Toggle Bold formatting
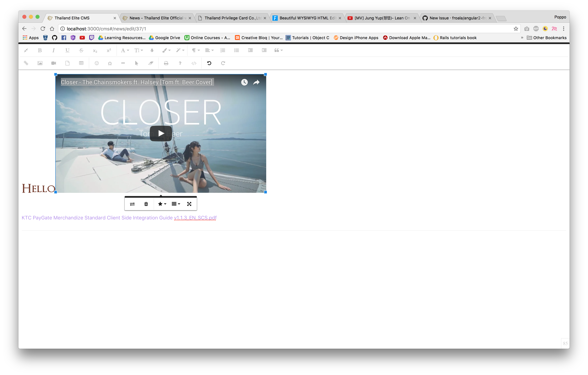Screen dimensions: 588x375 coord(40,50)
